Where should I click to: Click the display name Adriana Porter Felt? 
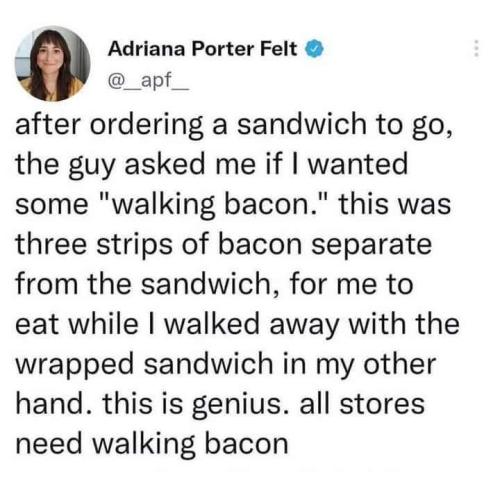pos(202,49)
